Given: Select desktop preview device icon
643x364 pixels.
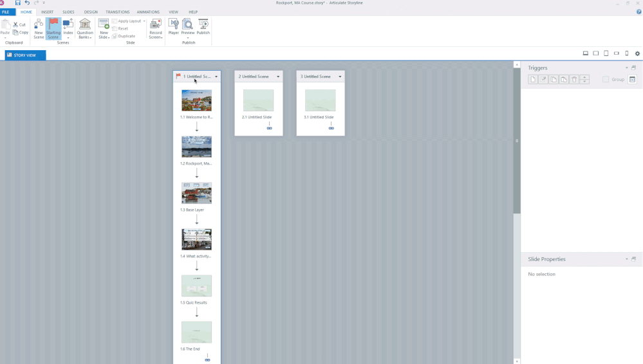Looking at the screenshot, I should 586,53.
